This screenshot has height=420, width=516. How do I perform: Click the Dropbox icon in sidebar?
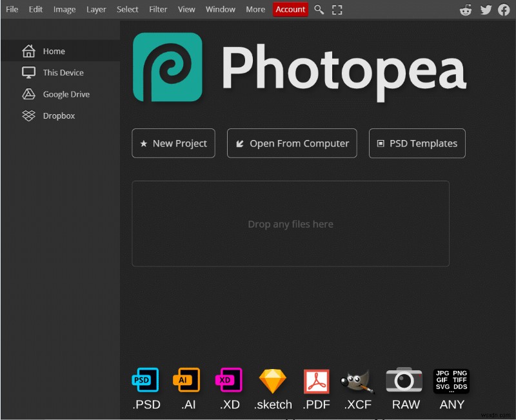click(28, 115)
